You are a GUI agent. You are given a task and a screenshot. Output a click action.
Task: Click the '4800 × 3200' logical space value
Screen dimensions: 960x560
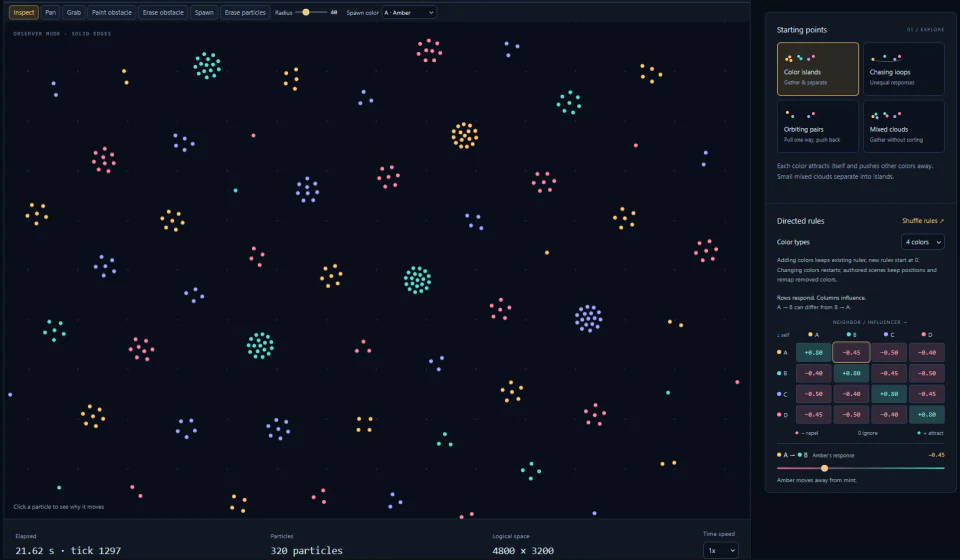tap(523, 550)
